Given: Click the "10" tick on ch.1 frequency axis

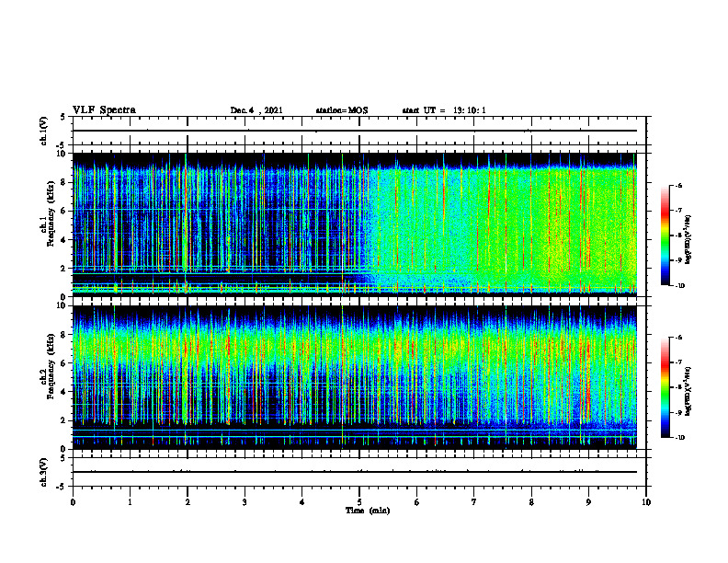Looking at the screenshot, I should (62, 154).
